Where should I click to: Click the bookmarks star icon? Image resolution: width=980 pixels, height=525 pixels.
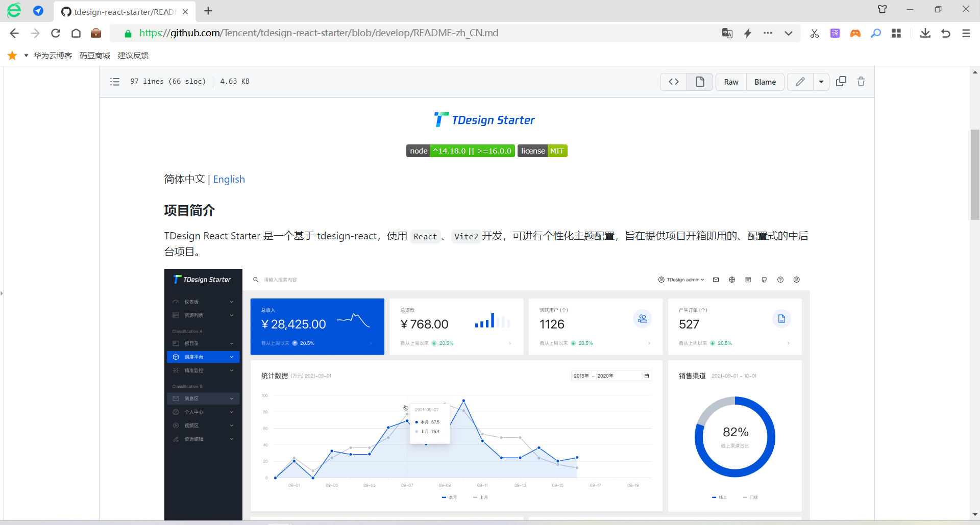pos(12,55)
